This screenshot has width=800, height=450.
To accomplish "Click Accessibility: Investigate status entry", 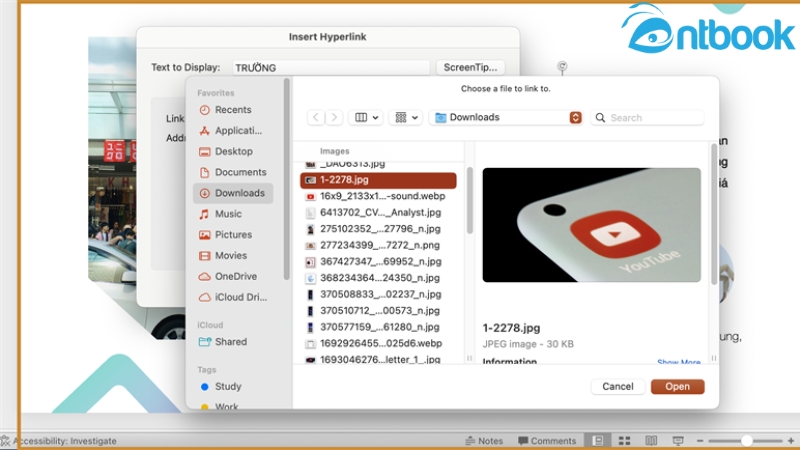I will pyautogui.click(x=59, y=441).
